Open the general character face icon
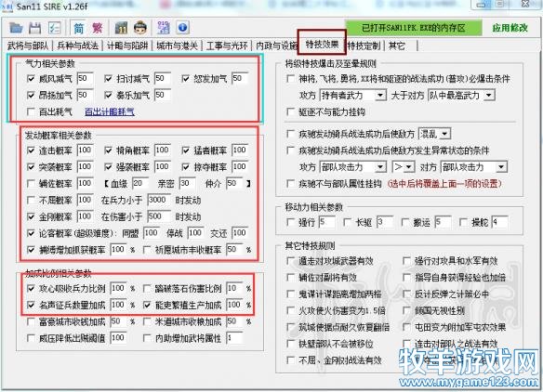 (140, 28)
